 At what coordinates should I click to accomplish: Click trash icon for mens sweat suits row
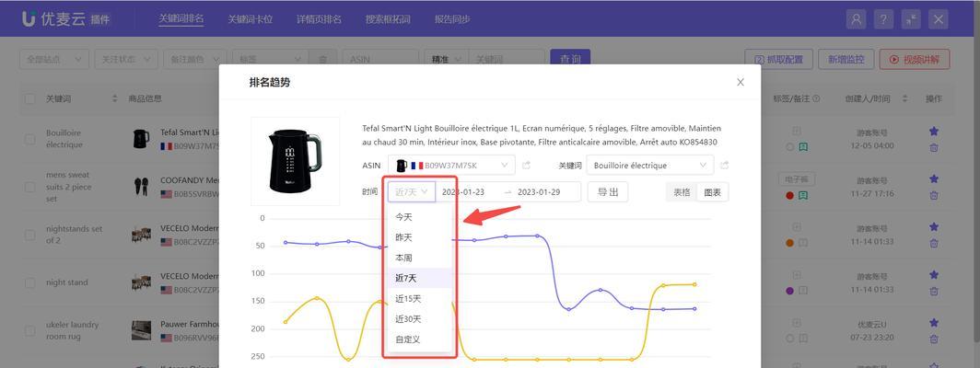[934, 195]
